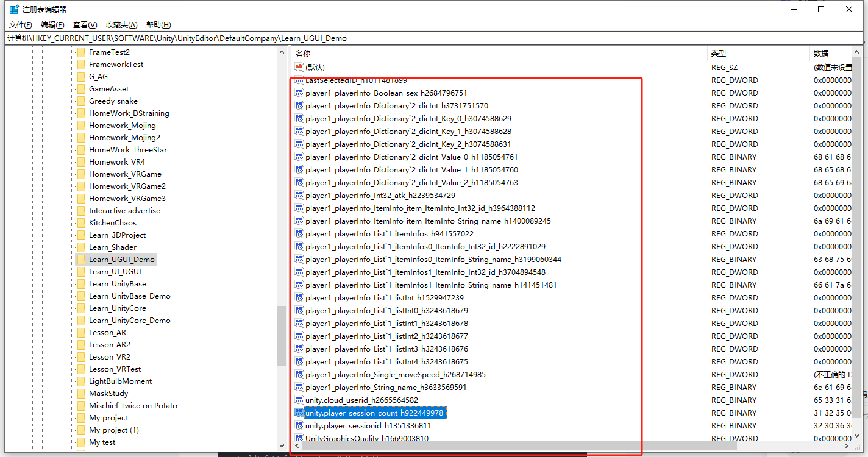
Task: Click the folder icon next to GameAsset
Action: pos(81,88)
